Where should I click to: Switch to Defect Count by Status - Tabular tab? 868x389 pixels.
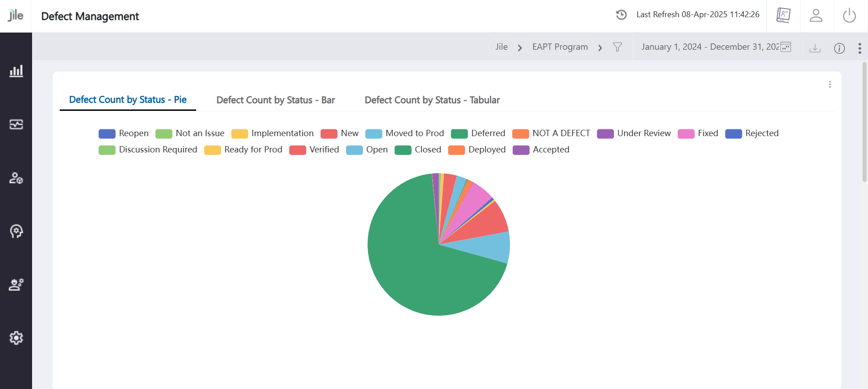coord(432,100)
